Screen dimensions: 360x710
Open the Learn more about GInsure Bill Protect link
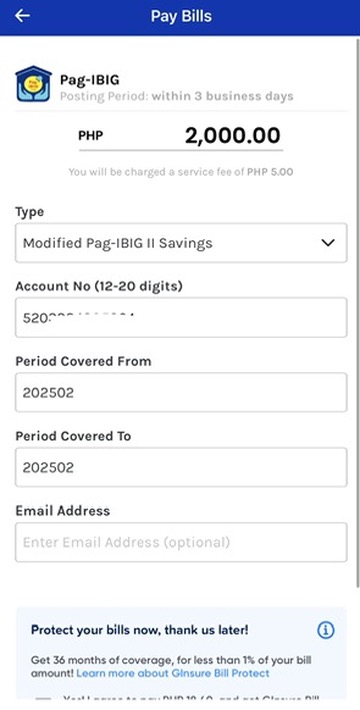[x=173, y=673]
